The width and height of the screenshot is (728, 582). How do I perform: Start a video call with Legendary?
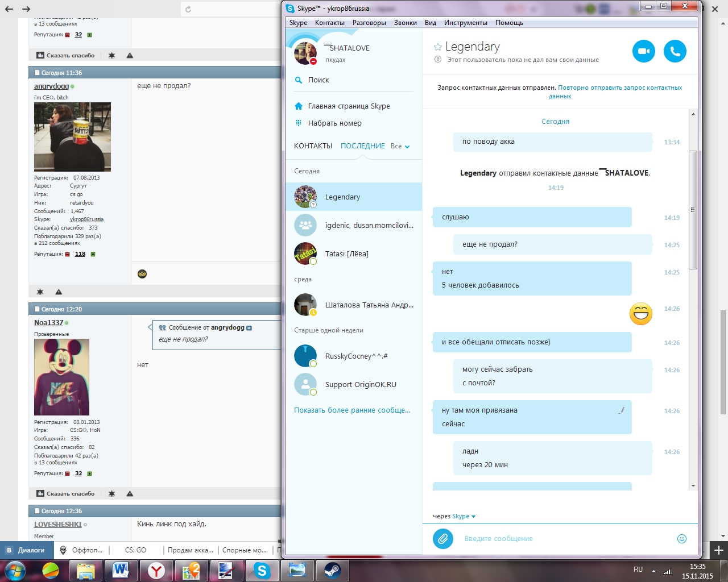click(x=644, y=51)
